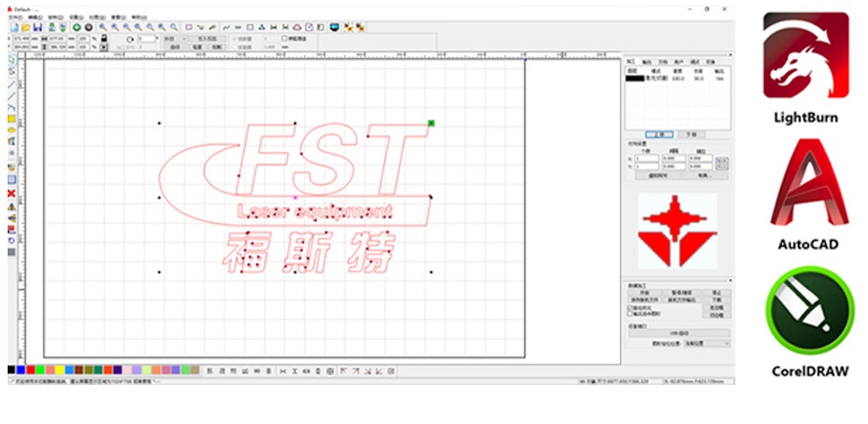
Task: Click the 虚拟阵列 virtual array button
Action: (657, 175)
